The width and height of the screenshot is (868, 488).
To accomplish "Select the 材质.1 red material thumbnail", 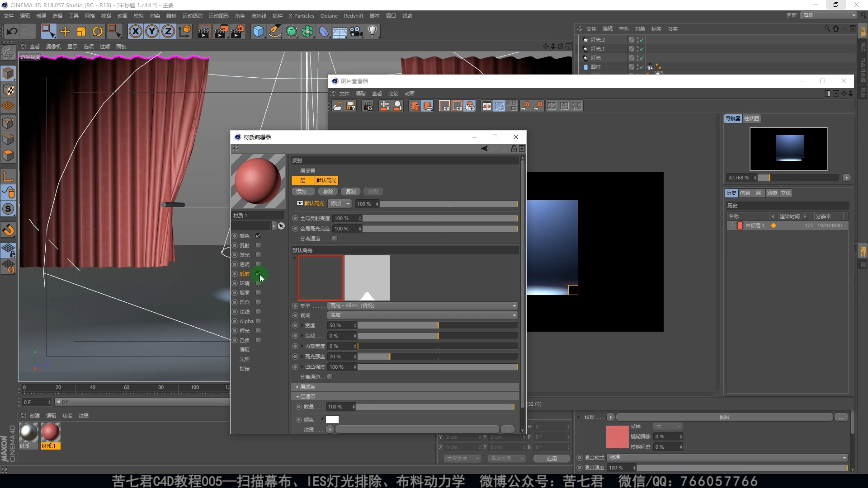I will coord(51,433).
